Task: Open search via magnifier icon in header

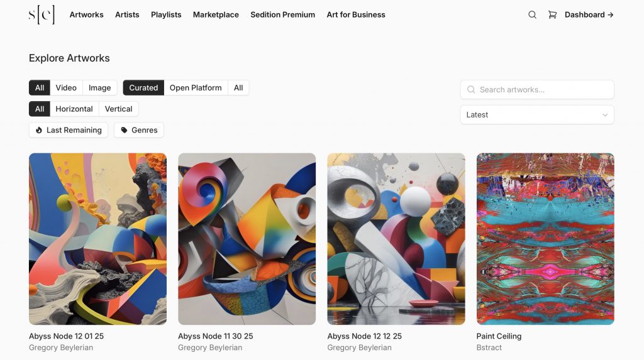Action: click(x=532, y=14)
